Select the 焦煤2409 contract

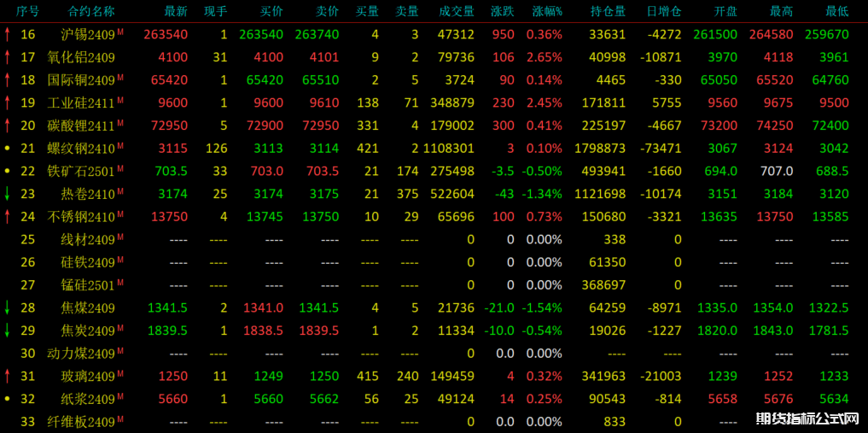coord(88,307)
